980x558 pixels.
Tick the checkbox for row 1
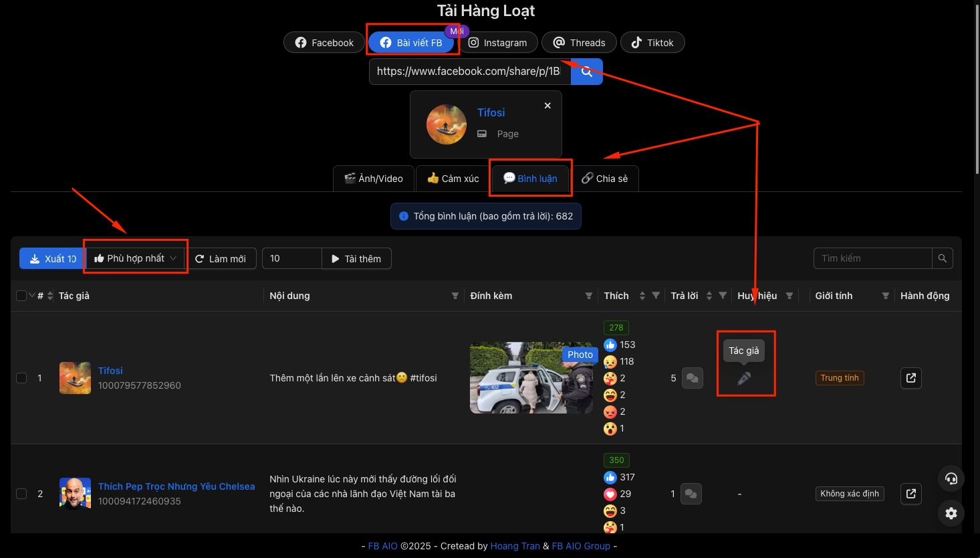[21, 378]
